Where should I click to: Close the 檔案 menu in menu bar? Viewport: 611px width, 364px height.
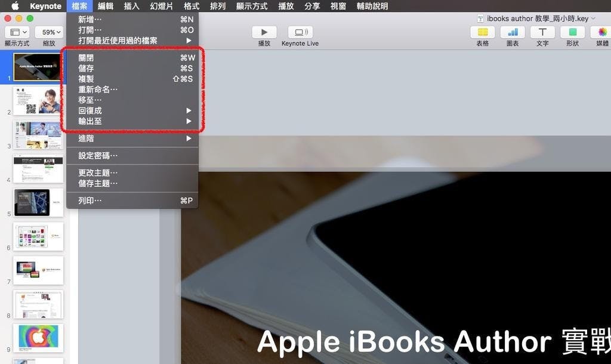[x=79, y=6]
